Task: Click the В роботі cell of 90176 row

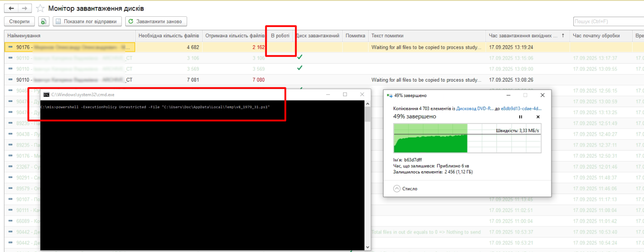Action: tap(280, 47)
